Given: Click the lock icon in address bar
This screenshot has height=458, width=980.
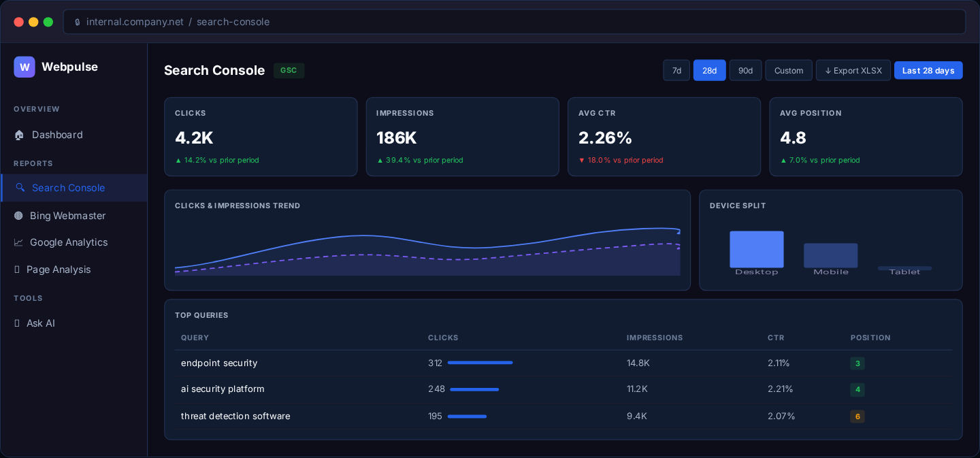Looking at the screenshot, I should (x=77, y=22).
